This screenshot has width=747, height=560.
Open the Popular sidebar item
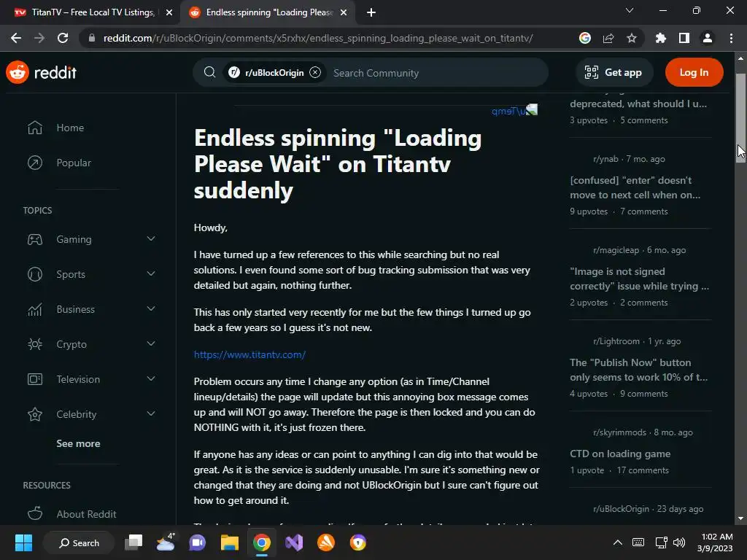tap(74, 163)
